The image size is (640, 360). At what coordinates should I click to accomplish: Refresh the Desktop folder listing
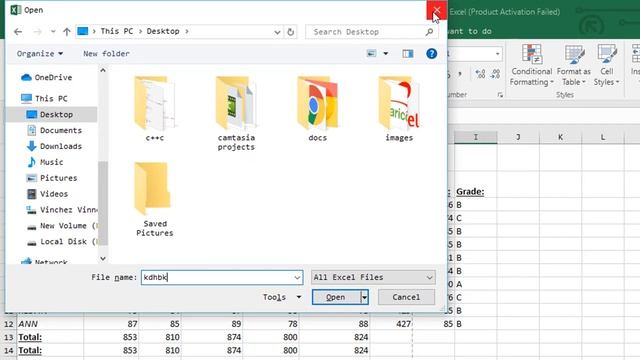click(291, 32)
